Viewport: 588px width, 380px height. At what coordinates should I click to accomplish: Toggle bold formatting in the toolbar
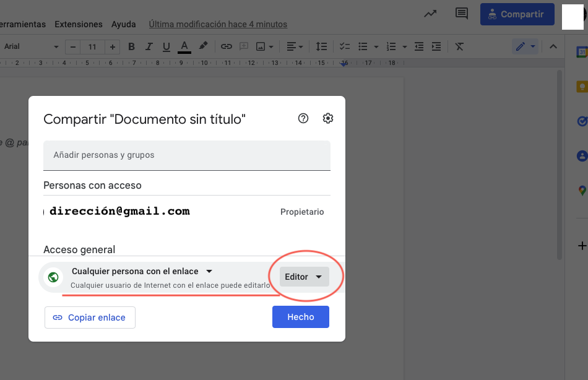pos(131,46)
